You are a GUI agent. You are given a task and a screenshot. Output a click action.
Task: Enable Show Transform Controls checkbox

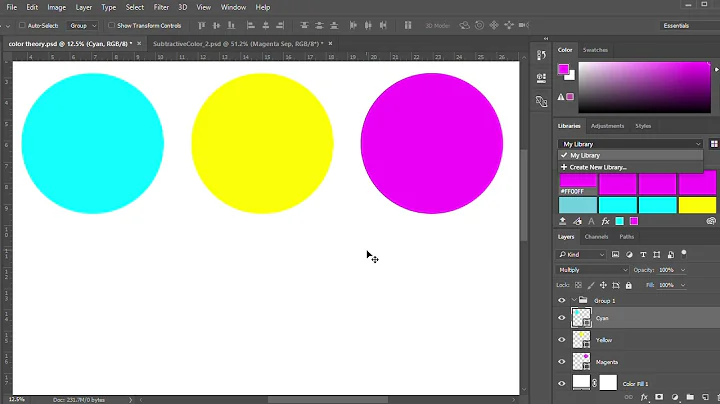pyautogui.click(x=111, y=26)
